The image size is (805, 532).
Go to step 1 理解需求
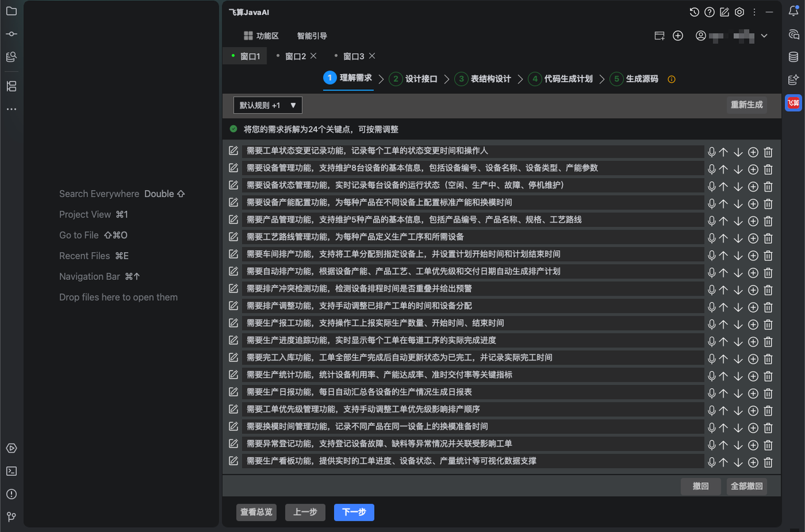[x=348, y=78]
